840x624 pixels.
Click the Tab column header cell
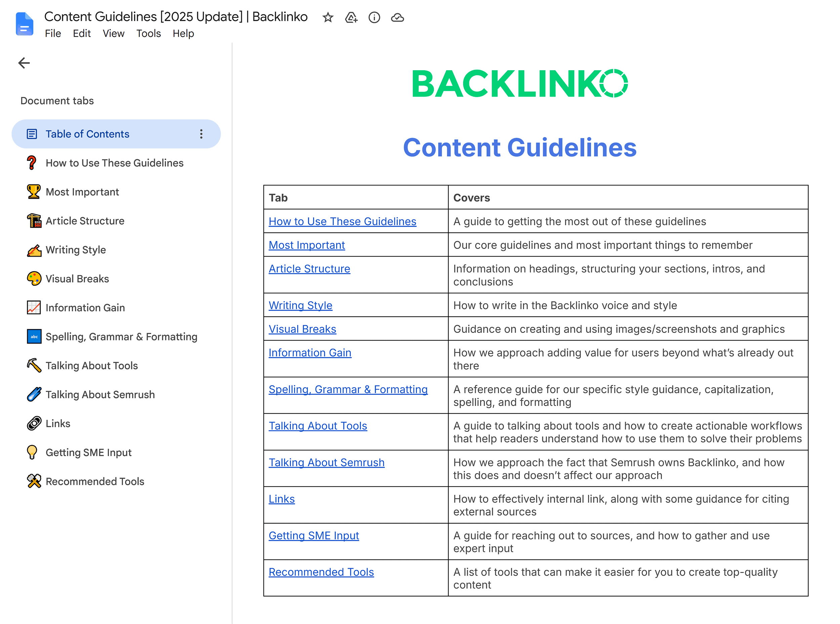coord(355,197)
